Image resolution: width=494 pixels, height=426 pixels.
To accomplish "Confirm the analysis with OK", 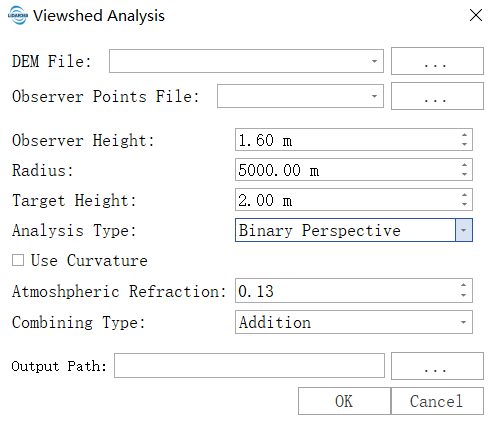I will [x=344, y=401].
